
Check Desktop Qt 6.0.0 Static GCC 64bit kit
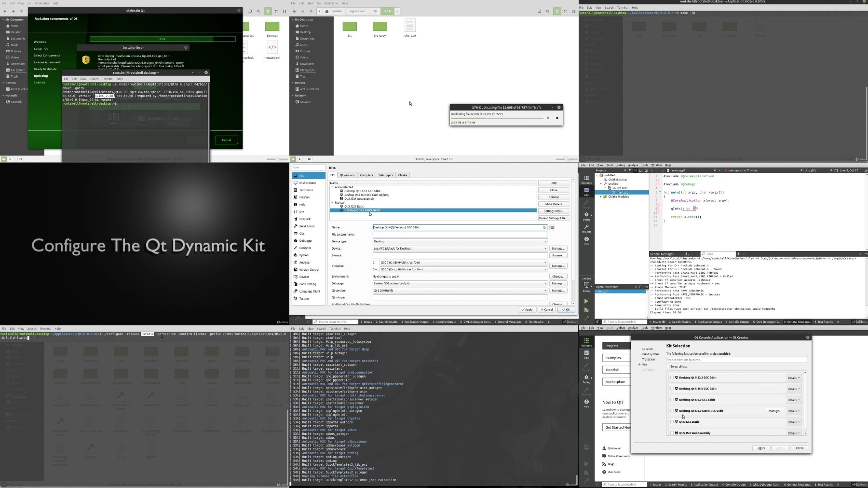[x=672, y=411]
